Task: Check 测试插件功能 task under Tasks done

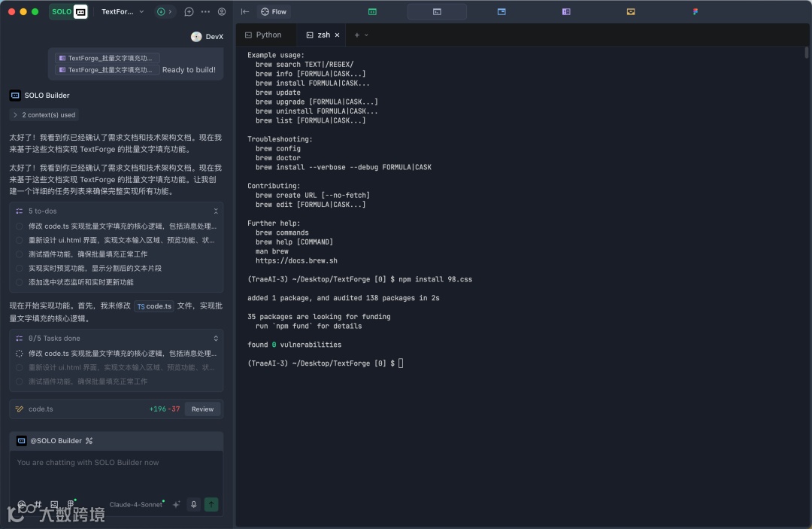Action: click(x=19, y=382)
